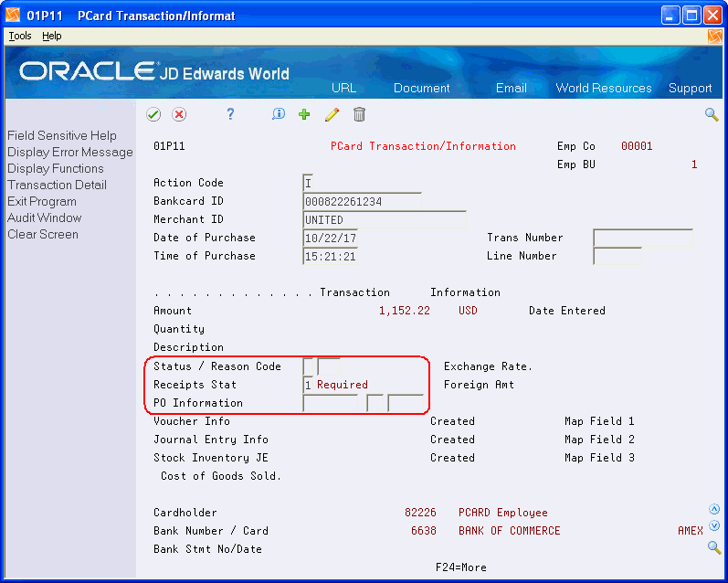The width and height of the screenshot is (728, 583).
Task: Click the bank number 6638
Action: 424,531
